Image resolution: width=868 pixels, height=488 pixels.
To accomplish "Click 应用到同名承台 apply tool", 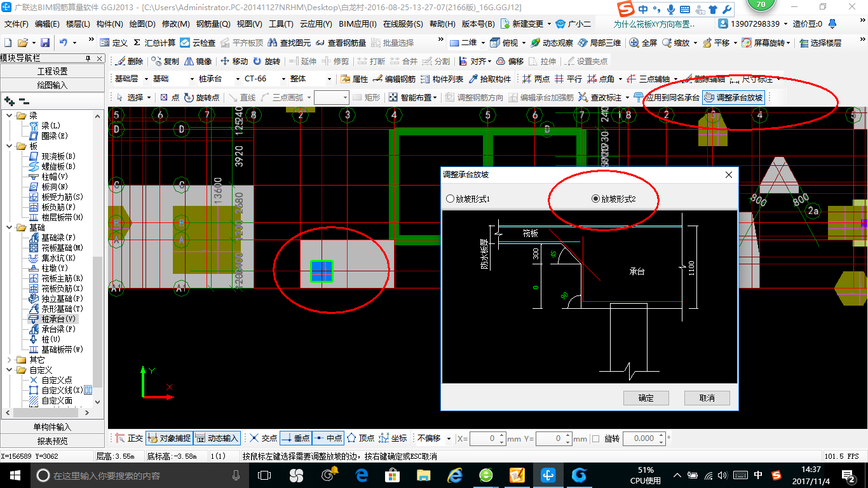I will pyautogui.click(x=667, y=97).
